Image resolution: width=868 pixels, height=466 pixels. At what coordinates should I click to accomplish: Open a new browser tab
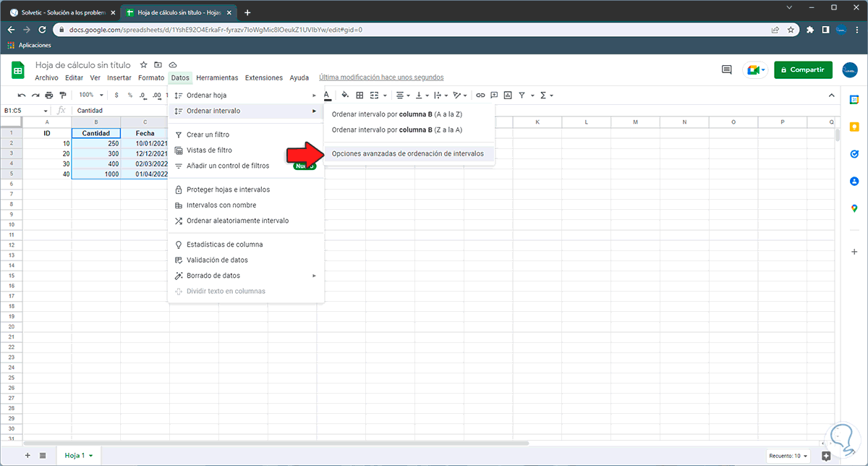coord(247,12)
